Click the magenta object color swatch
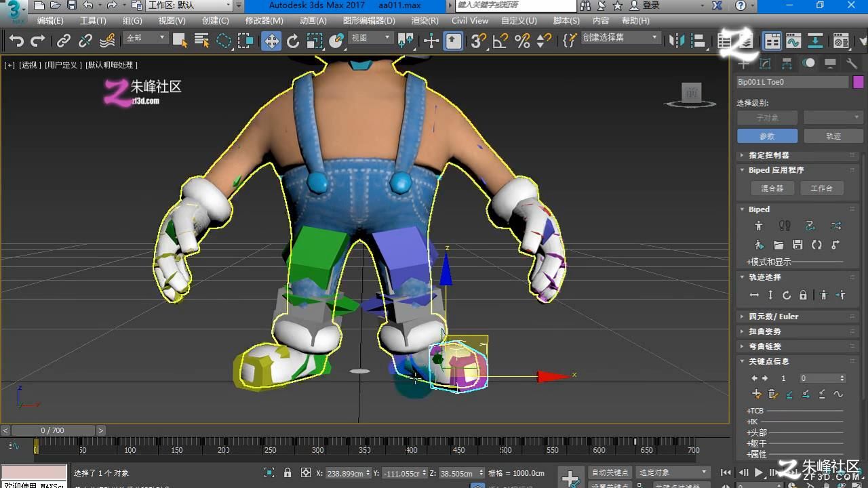The width and height of the screenshot is (868, 488). point(858,82)
